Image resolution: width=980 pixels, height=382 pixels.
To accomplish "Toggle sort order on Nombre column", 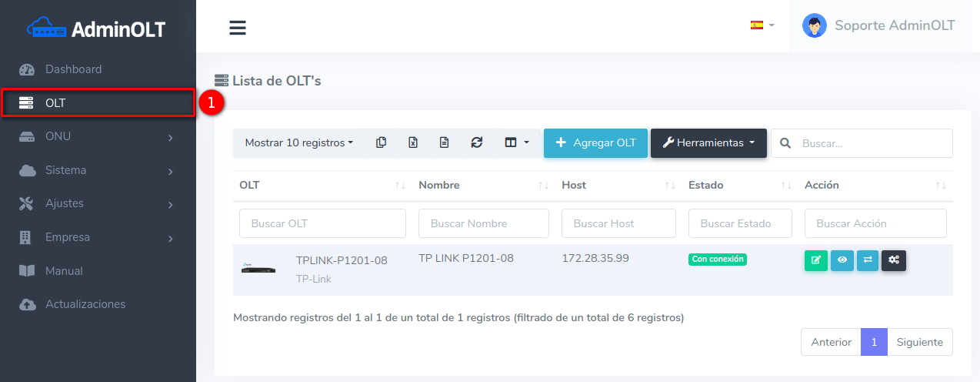I will pyautogui.click(x=543, y=186).
